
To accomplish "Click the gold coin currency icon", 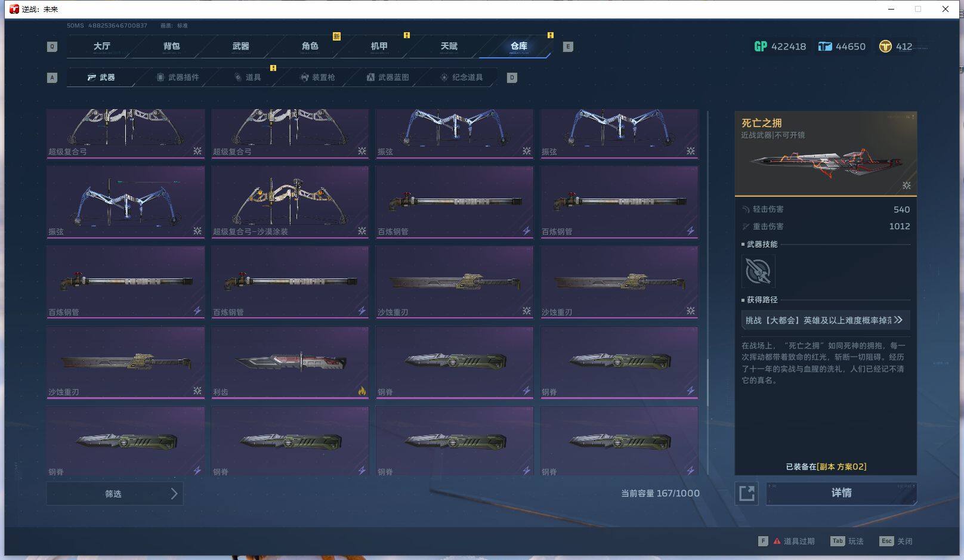I will [x=885, y=47].
